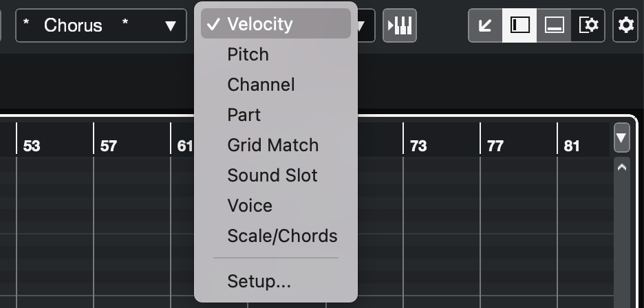The image size is (644, 308).
Task: Open the toolbar settings gear
Action: (x=625, y=25)
